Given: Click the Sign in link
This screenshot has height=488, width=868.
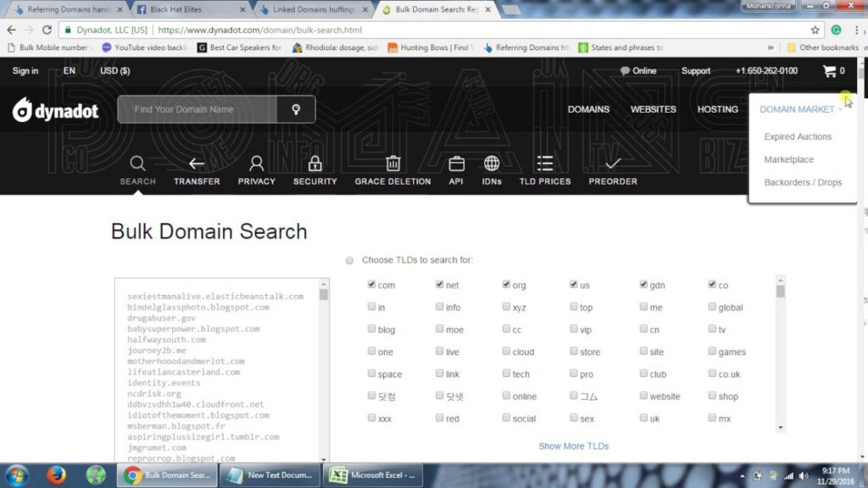Looking at the screenshot, I should pos(25,71).
